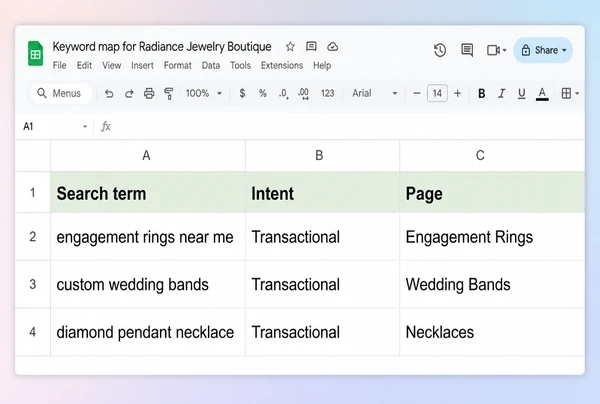Click the font size field showing 14
This screenshot has height=404, width=600.
[x=437, y=93]
